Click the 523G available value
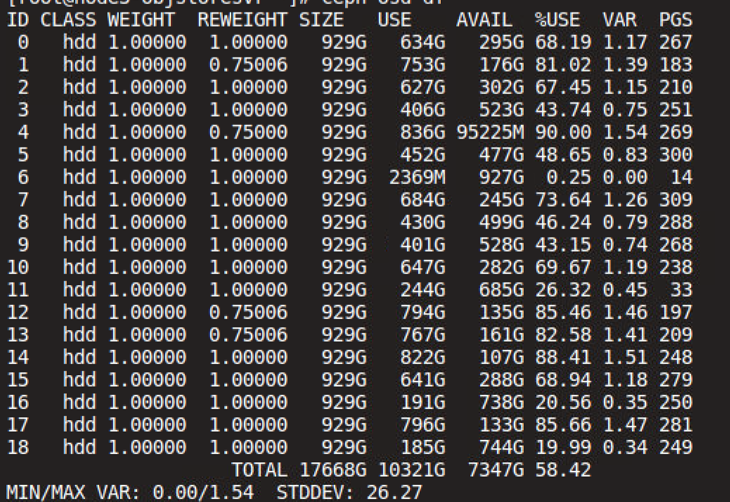The width and height of the screenshot is (730, 502). (x=501, y=110)
